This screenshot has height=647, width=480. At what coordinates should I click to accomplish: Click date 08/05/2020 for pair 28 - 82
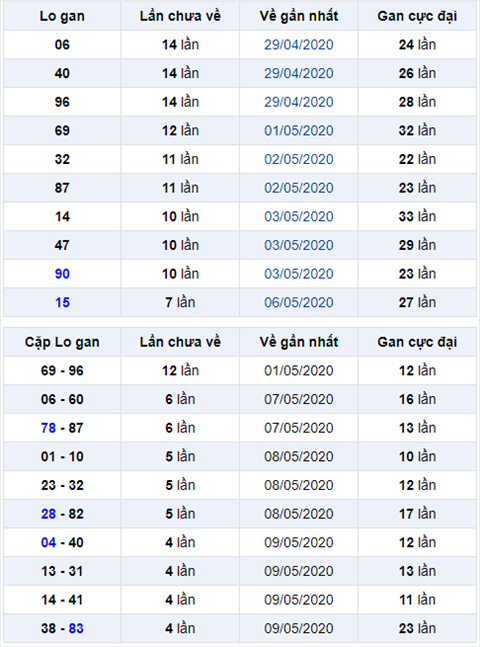coord(299,514)
